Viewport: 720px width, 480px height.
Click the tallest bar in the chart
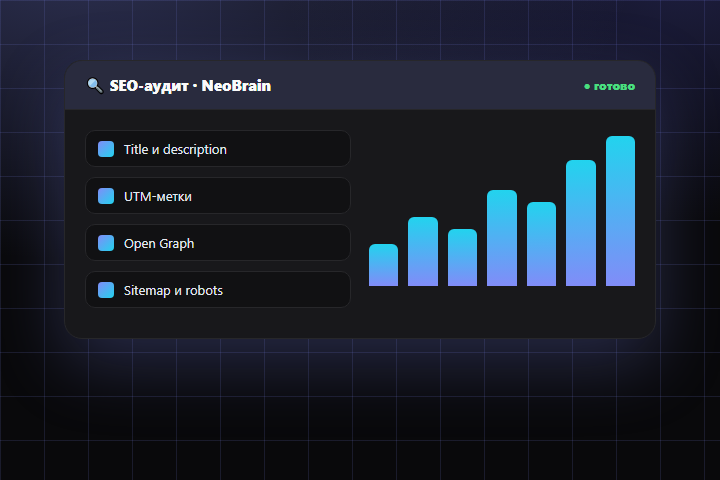tap(620, 211)
